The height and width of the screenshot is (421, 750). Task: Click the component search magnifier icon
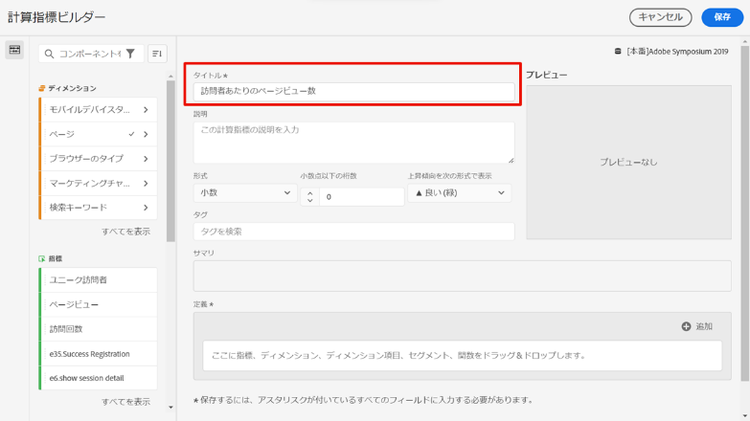[x=48, y=54]
